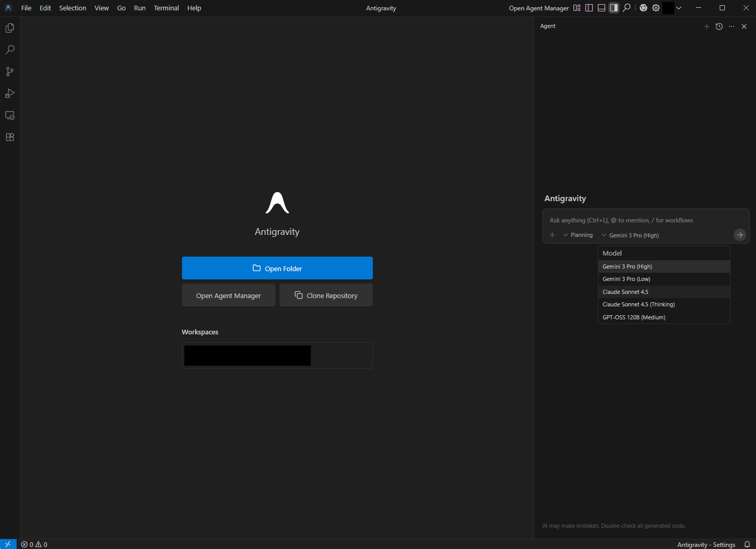Toggle the bottom panel visibility

(601, 8)
